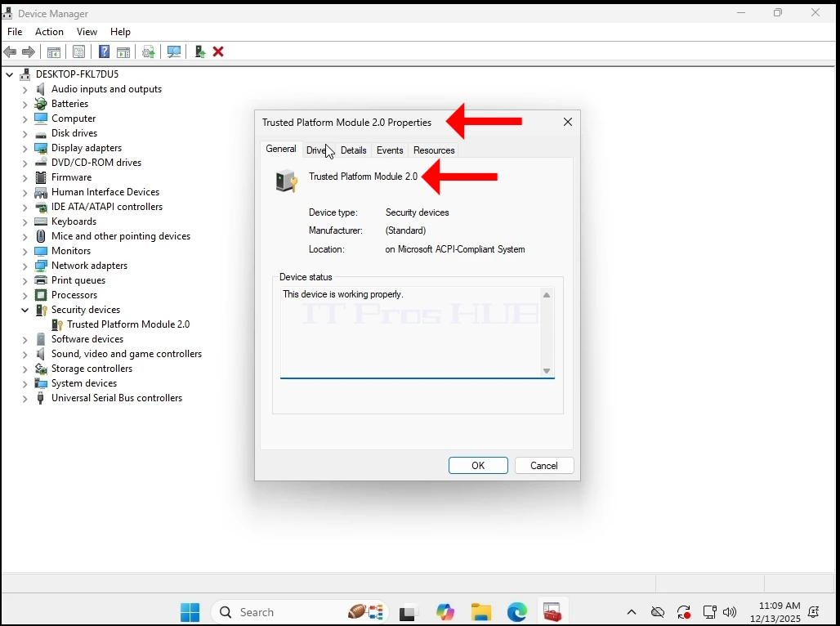Viewport: 840px width, 626px height.
Task: Switch to the Events tab
Action: click(x=390, y=150)
